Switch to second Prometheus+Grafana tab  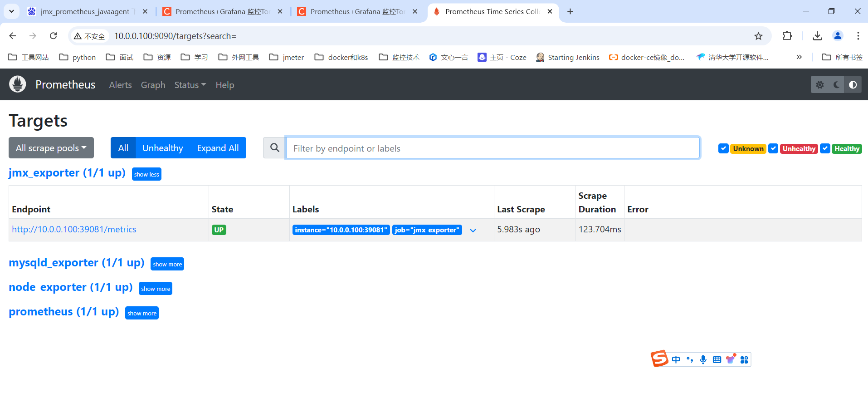(357, 11)
